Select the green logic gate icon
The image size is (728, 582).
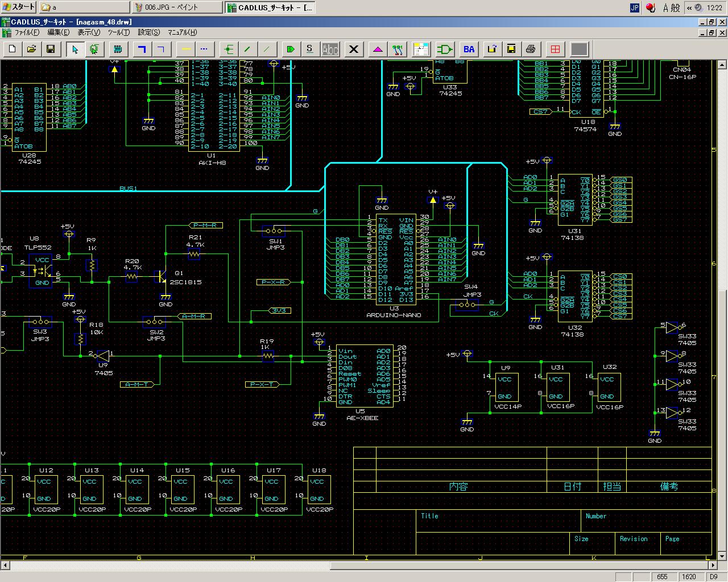(x=445, y=49)
